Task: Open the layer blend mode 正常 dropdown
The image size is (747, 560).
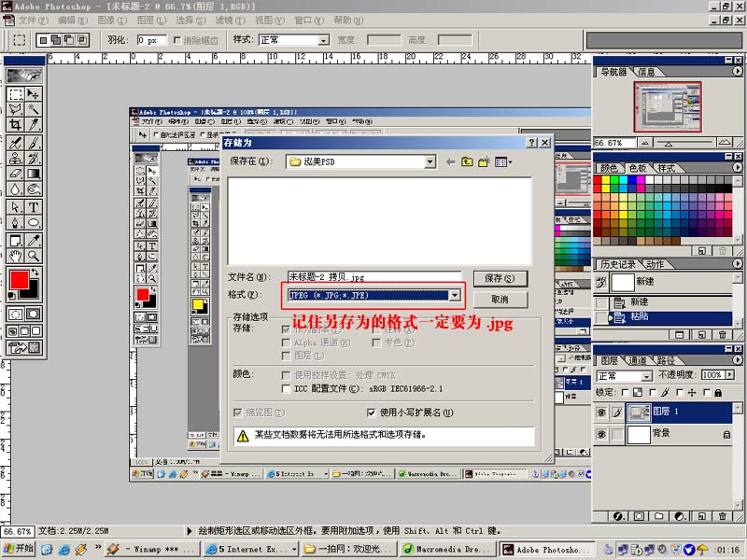Action: pos(646,376)
